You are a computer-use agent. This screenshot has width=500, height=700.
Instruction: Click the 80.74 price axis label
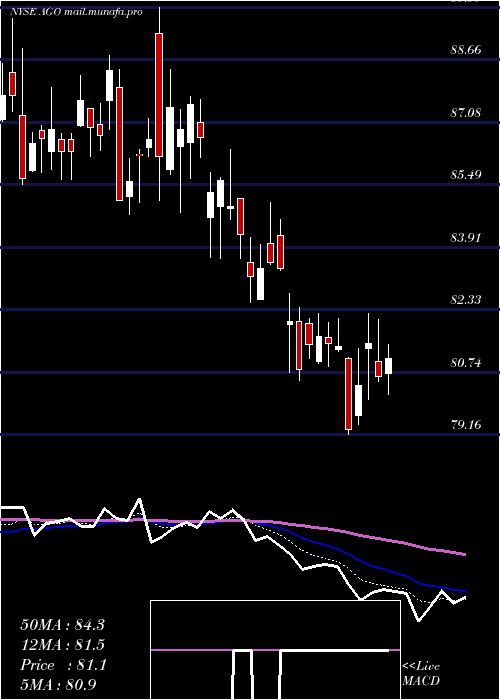(466, 362)
